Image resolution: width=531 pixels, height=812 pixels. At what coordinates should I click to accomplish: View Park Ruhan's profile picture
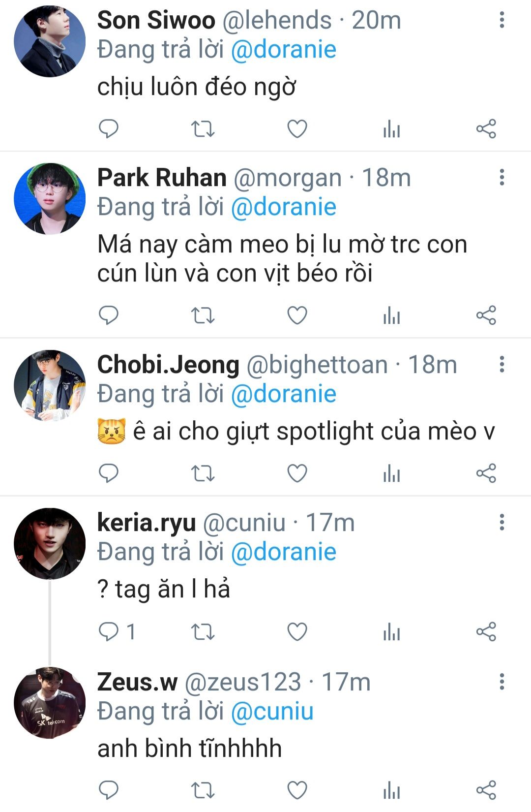tap(50, 199)
